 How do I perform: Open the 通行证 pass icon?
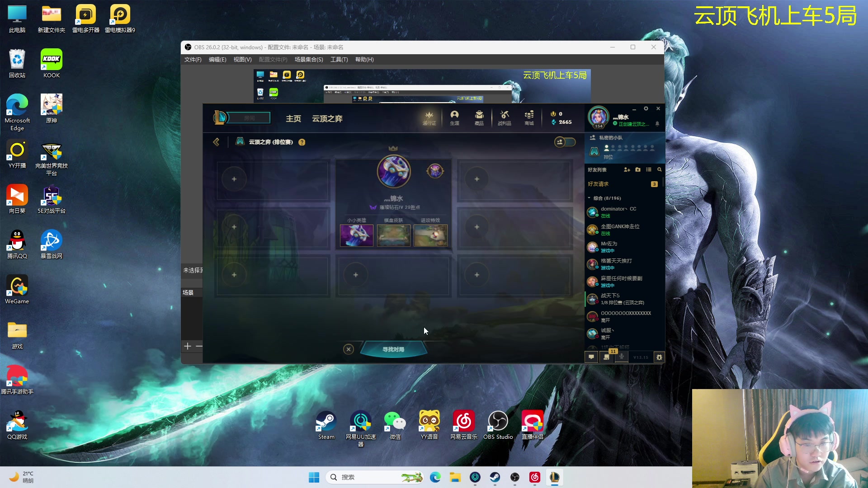point(429,117)
